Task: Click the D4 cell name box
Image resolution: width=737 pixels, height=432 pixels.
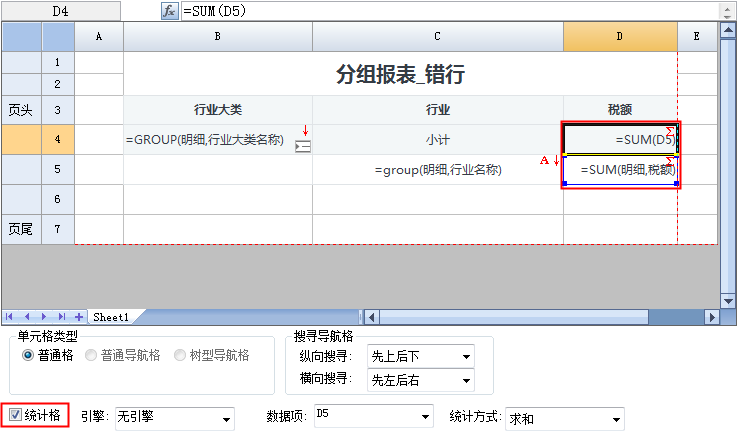Action: click(62, 11)
